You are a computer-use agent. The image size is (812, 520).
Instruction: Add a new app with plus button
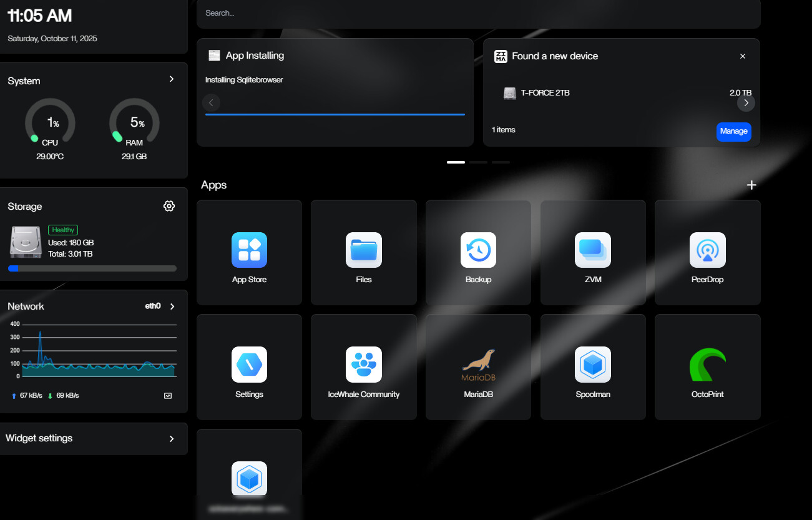(751, 185)
